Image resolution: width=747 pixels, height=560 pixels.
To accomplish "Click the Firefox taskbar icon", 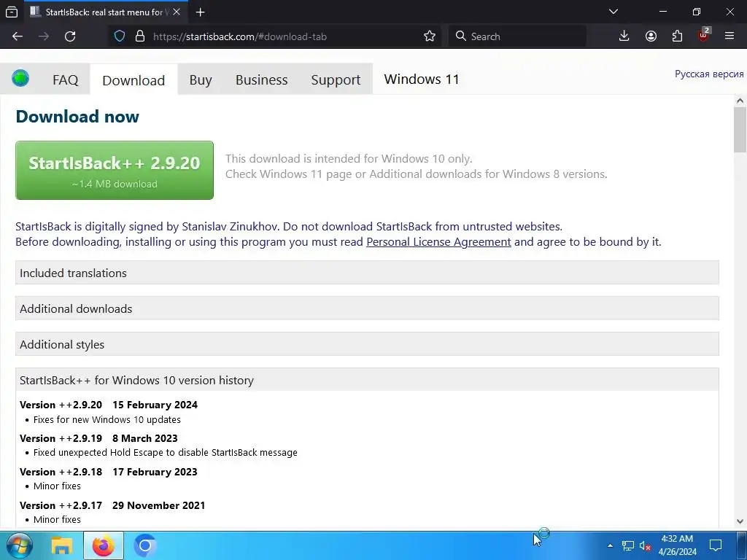I will click(104, 545).
